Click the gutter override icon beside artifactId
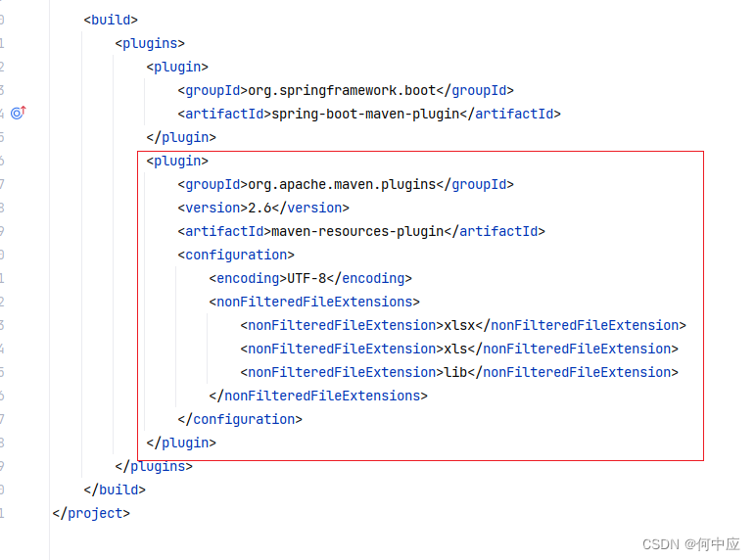 19,113
